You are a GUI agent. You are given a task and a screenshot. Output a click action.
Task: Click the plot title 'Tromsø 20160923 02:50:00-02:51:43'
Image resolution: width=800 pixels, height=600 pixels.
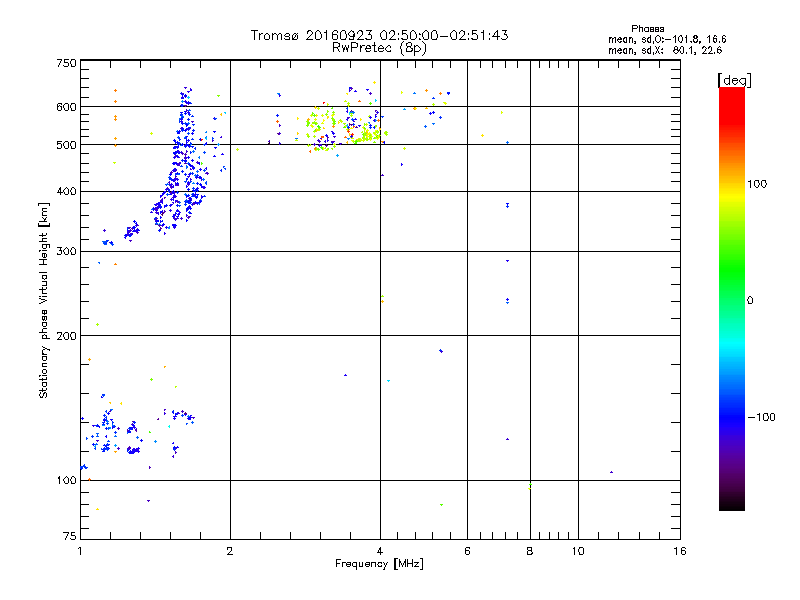click(x=380, y=35)
